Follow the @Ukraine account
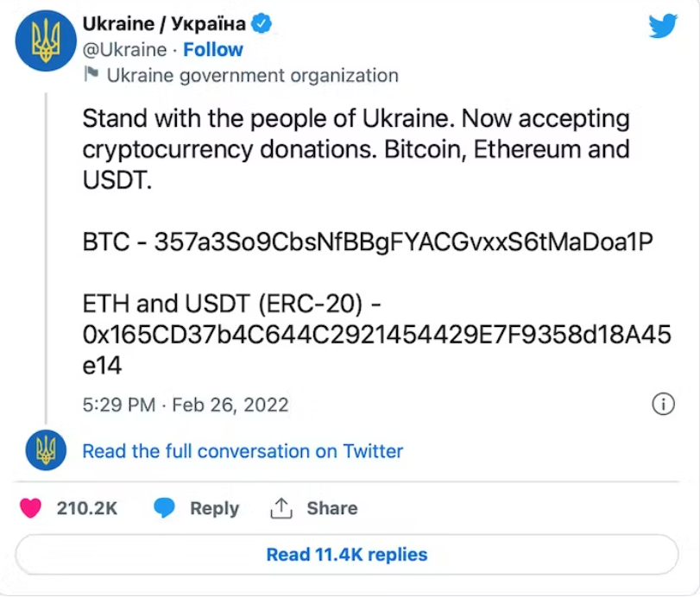700x597 pixels. click(x=213, y=49)
